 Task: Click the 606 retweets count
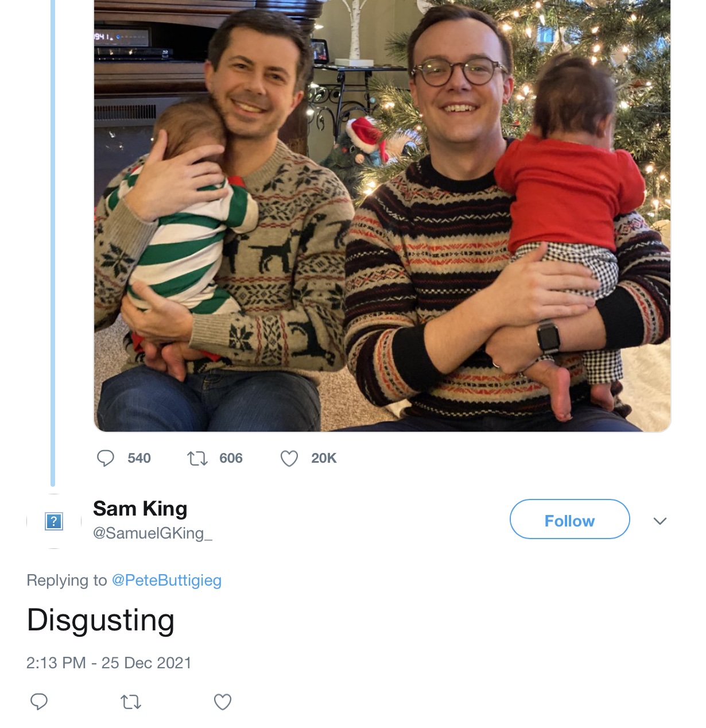(231, 458)
